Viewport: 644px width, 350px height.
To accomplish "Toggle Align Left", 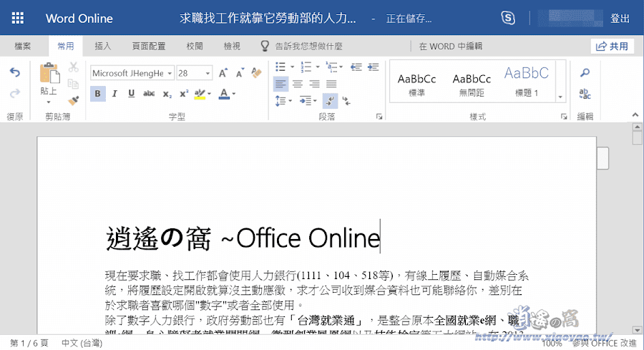I will [281, 84].
